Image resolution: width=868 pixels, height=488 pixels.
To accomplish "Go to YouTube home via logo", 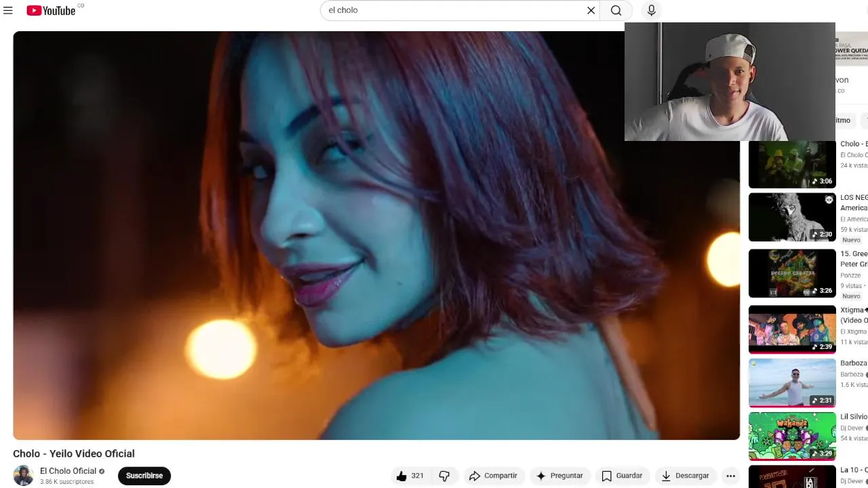I will [51, 10].
